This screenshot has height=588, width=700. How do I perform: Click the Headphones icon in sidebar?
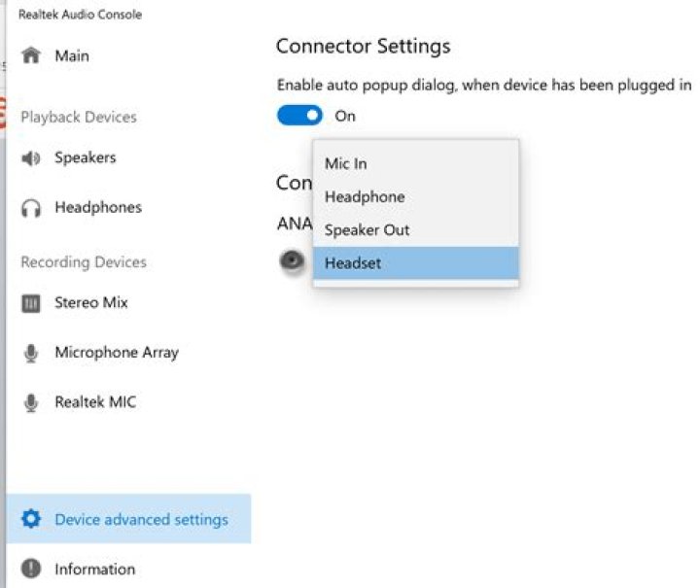tap(31, 208)
